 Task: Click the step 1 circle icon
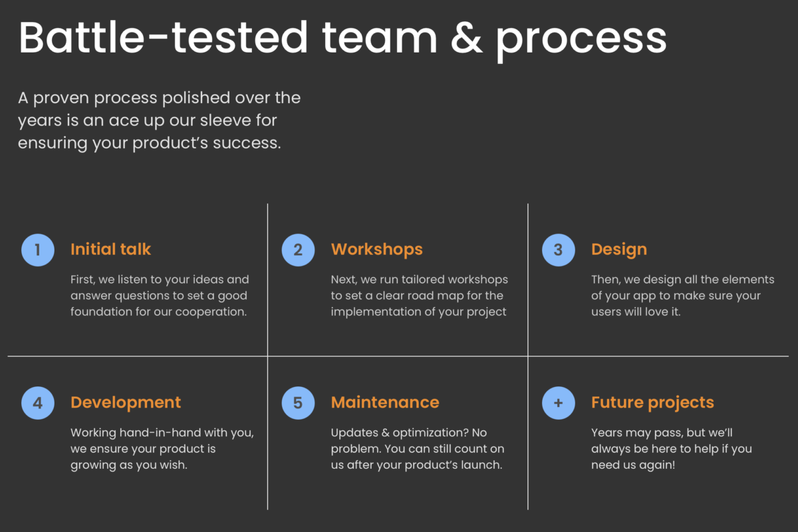click(38, 250)
